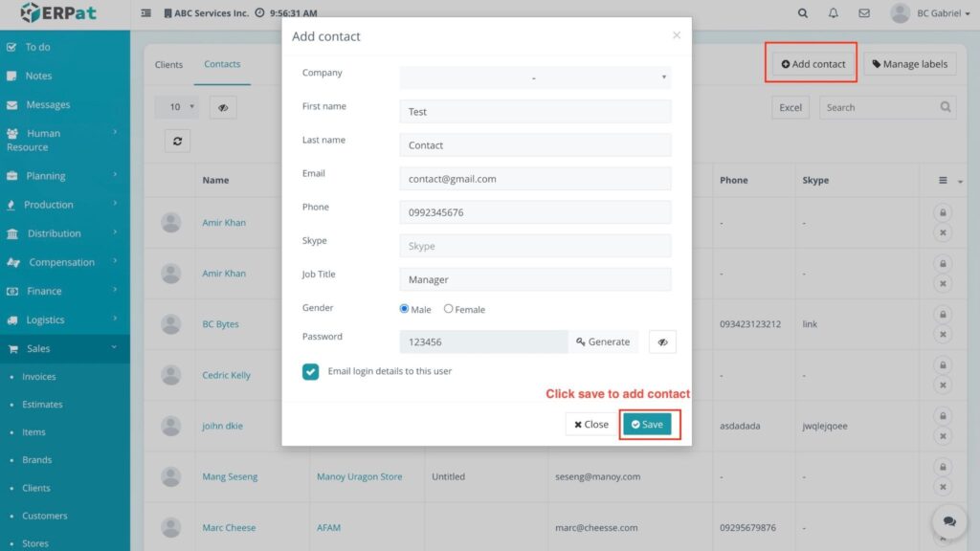
Task: Toggle the sidebar hamburger menu icon
Action: tap(145, 12)
